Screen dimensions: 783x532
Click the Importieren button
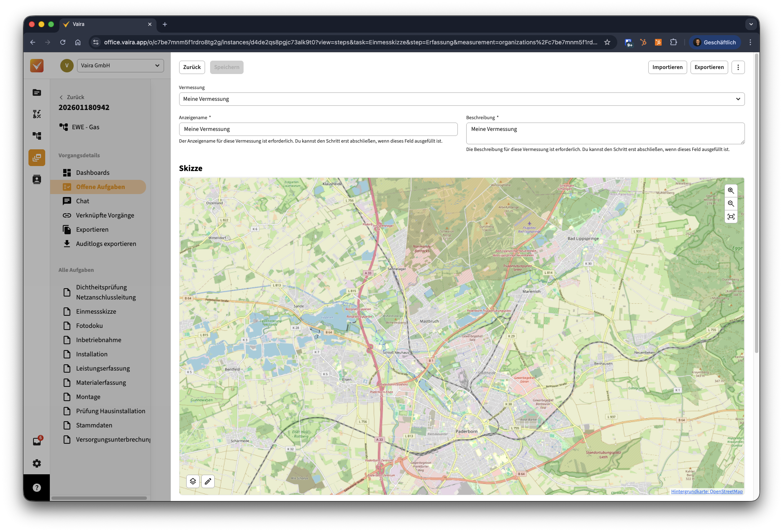coord(667,67)
